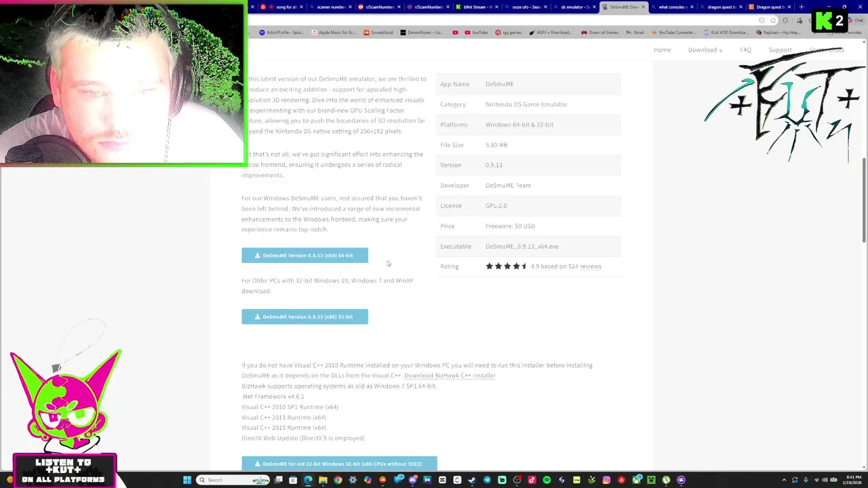Show hidden system tray icons chevron
This screenshot has height=488, width=868.
pos(784,480)
